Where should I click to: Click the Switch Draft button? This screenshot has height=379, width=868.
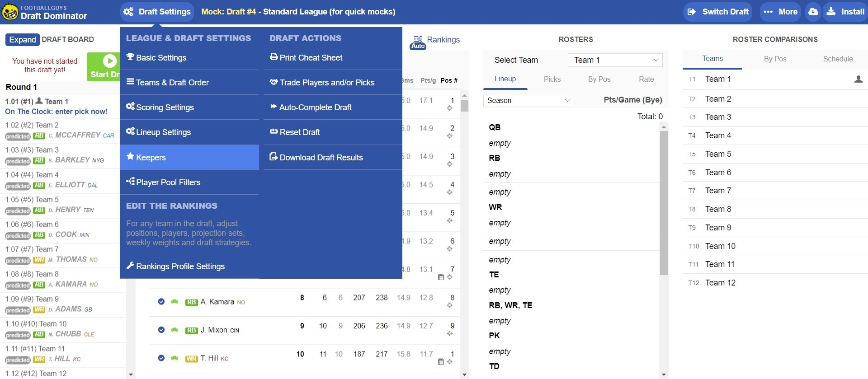point(718,12)
